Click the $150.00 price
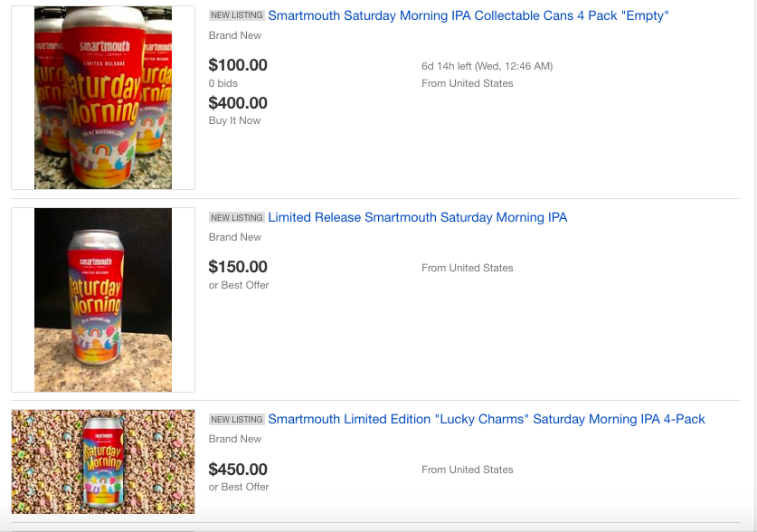 point(238,267)
